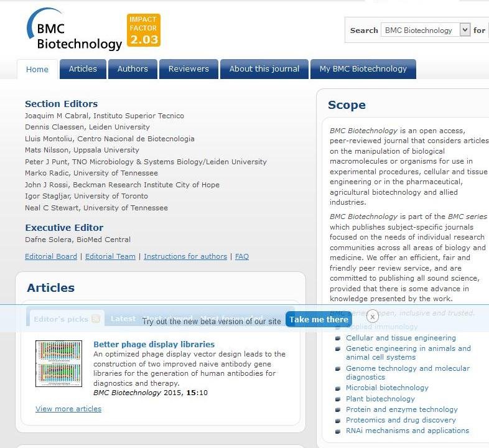Image resolution: width=489 pixels, height=448 pixels.
Task: Click Joaquim M Cabral editor entry
Action: [105, 116]
